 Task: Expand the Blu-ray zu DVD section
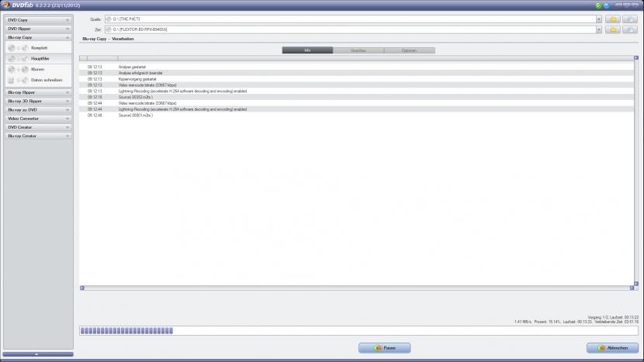[39, 110]
